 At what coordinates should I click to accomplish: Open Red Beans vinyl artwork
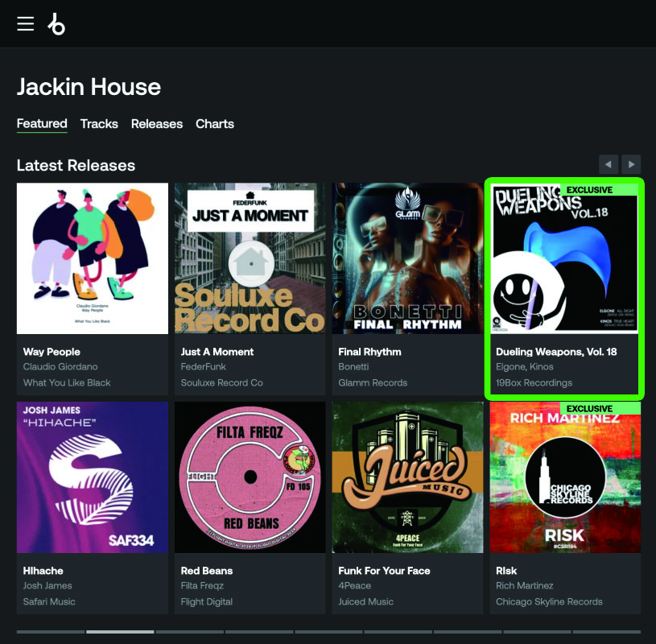click(250, 477)
